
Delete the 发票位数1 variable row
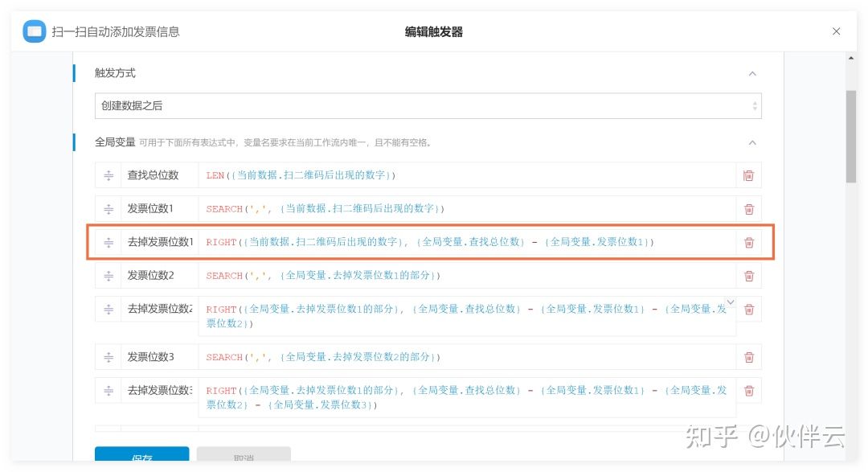pos(748,209)
